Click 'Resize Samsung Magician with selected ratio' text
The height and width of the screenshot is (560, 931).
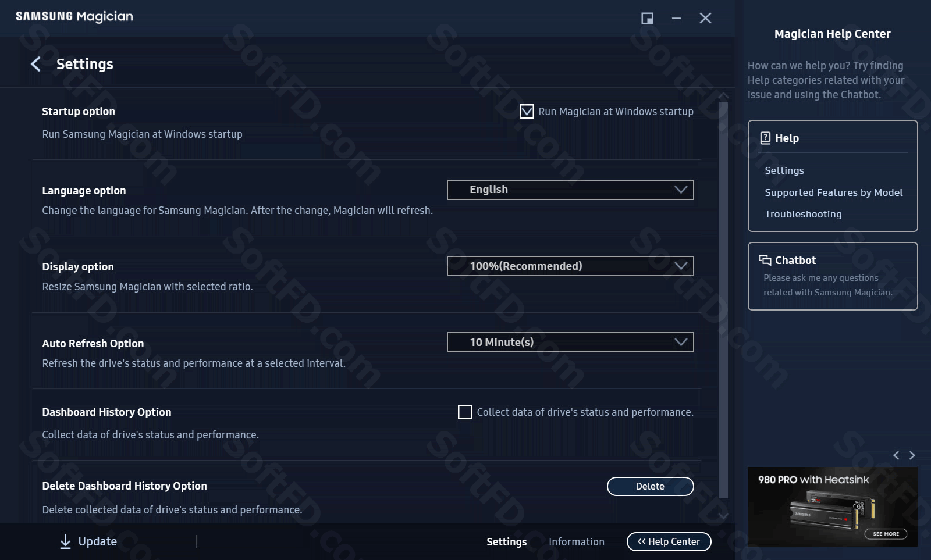click(147, 287)
